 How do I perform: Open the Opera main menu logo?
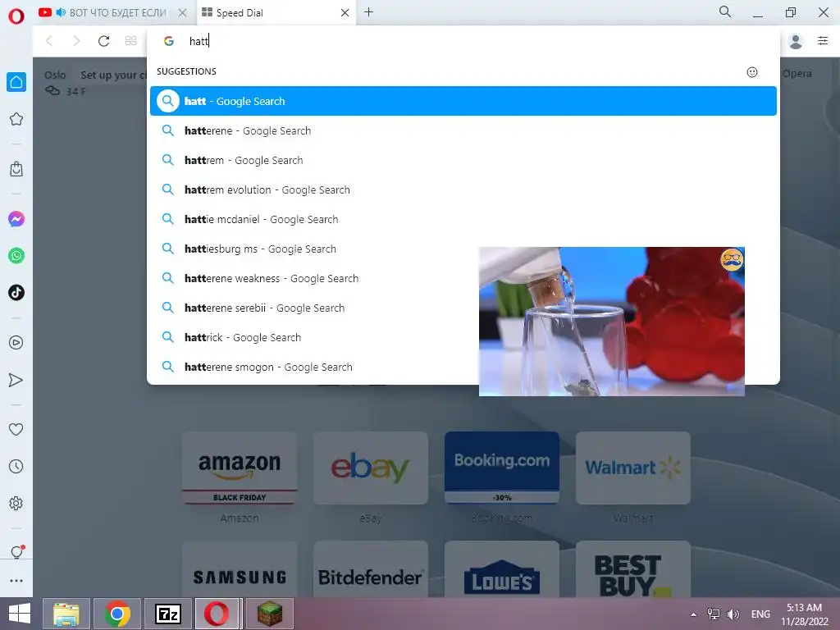(16, 16)
